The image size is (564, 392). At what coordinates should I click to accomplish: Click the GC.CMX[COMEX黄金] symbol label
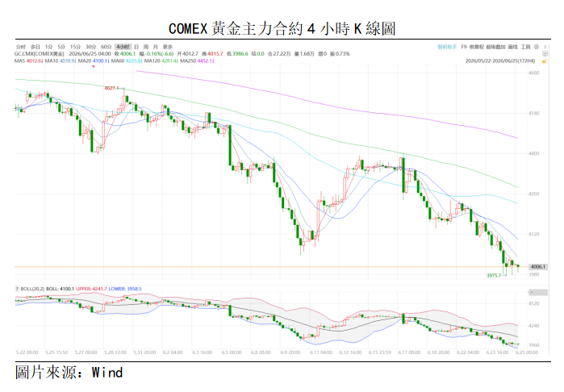tap(40, 53)
